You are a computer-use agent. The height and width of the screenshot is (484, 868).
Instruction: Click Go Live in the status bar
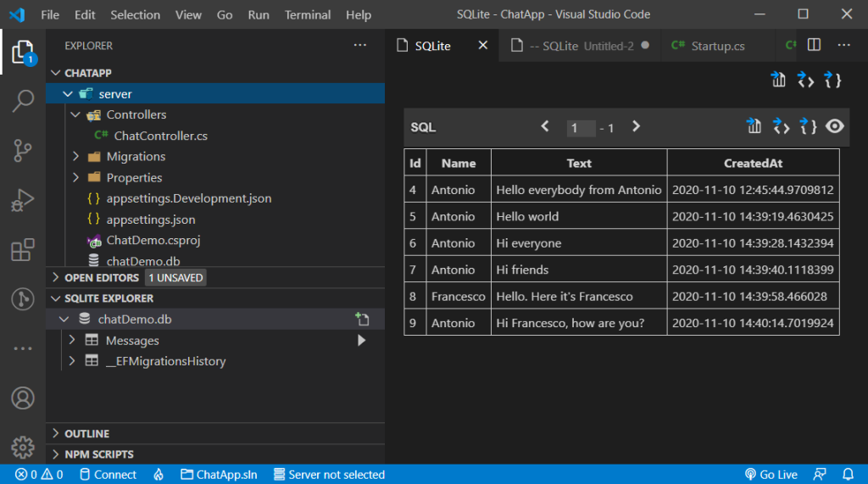coord(771,475)
